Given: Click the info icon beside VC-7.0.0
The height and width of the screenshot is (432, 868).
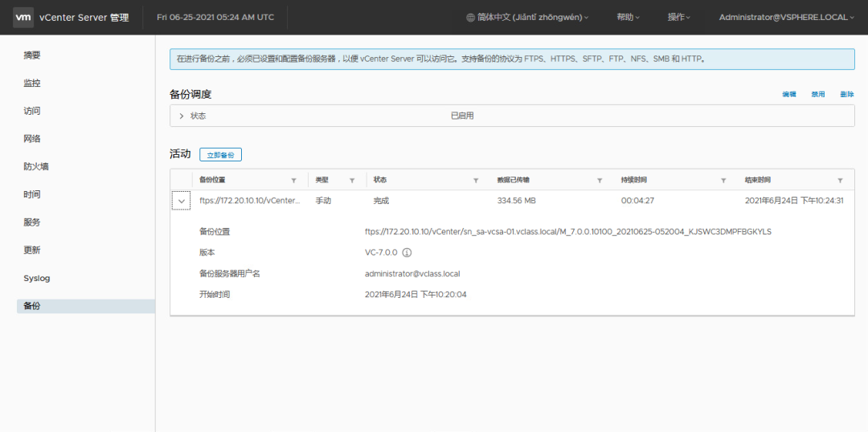Looking at the screenshot, I should 407,253.
